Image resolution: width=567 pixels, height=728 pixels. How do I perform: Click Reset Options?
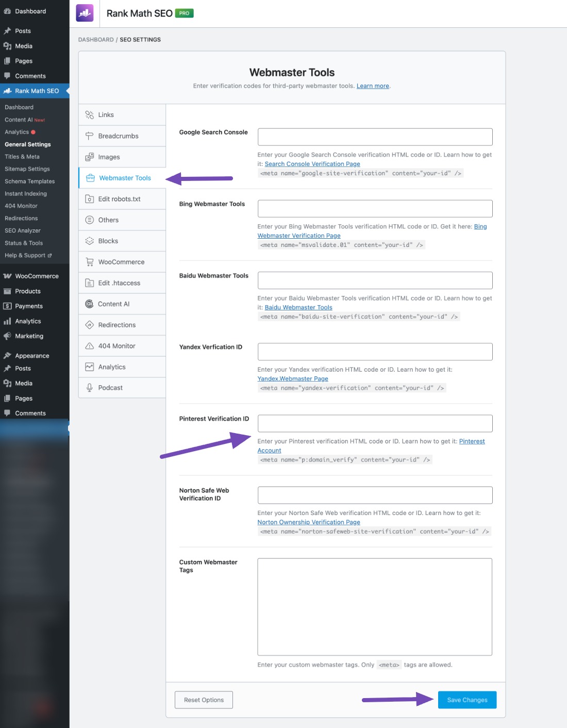point(204,700)
